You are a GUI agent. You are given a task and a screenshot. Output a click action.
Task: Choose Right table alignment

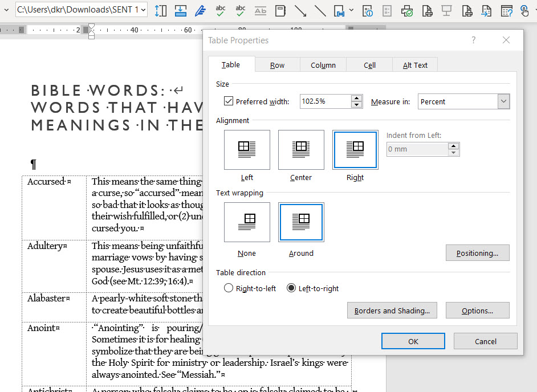(355, 150)
